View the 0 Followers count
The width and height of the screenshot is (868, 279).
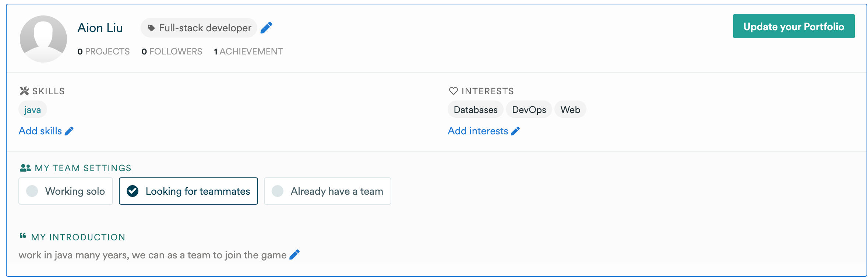tap(172, 52)
